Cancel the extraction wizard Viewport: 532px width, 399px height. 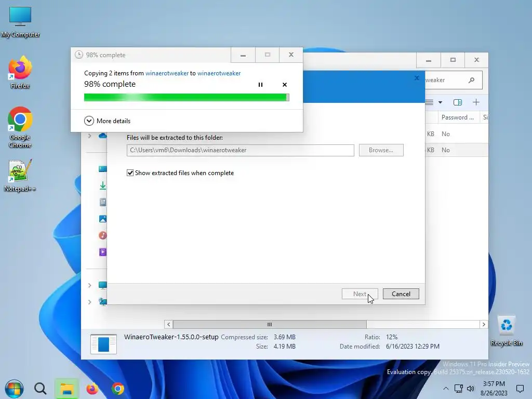(401, 294)
